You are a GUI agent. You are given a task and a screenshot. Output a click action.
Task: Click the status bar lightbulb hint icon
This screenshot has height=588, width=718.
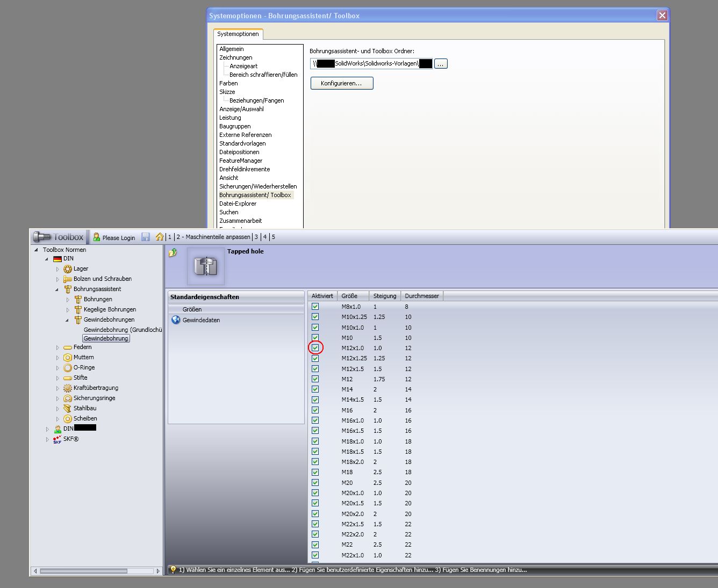coord(174,570)
